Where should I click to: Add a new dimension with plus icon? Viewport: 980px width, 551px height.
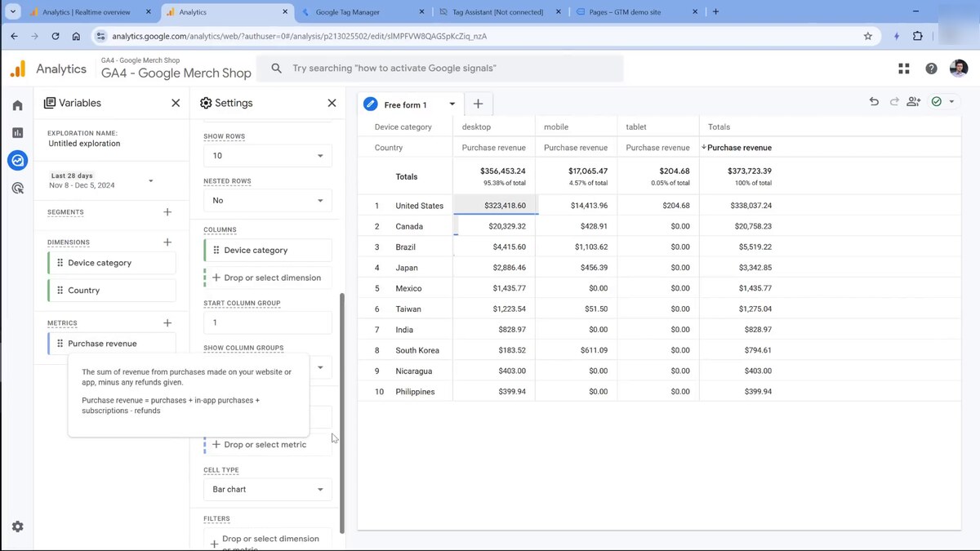[167, 242]
